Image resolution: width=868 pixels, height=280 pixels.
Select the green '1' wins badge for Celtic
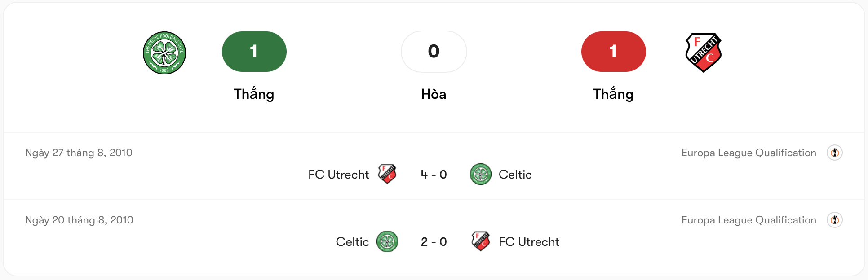(254, 52)
